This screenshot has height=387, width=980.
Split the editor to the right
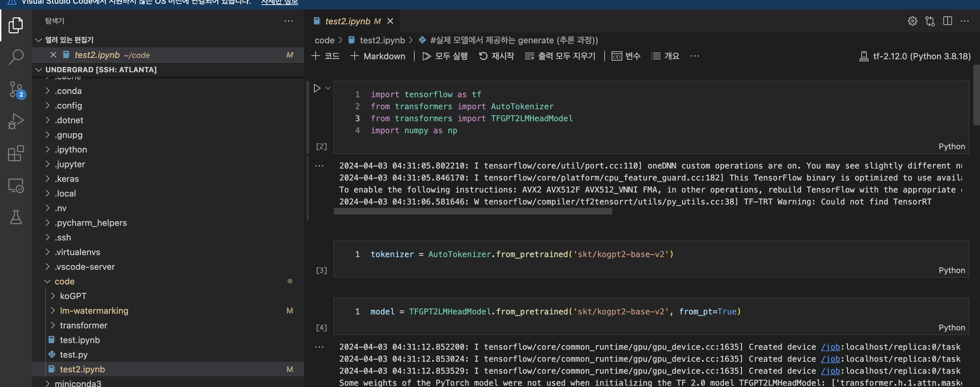[x=947, y=21]
